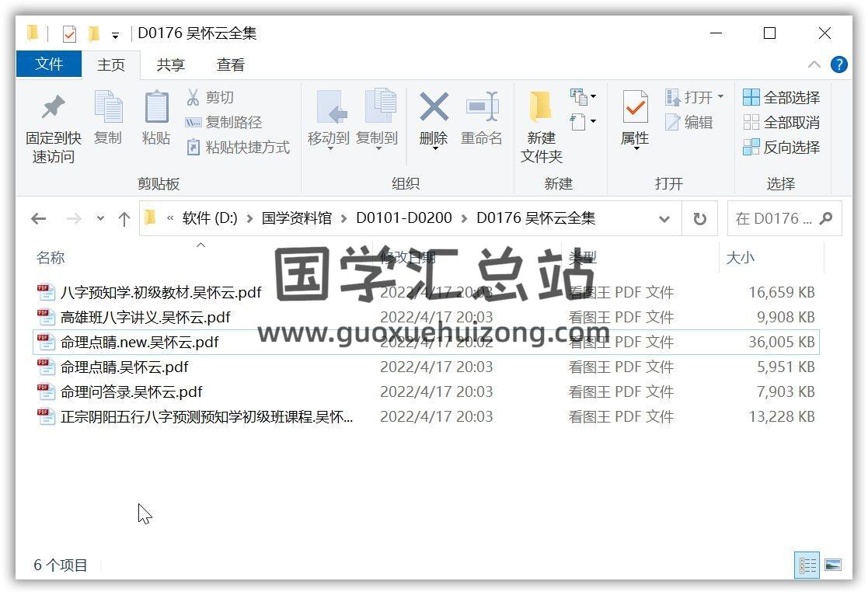Navigate up one folder level

(124, 219)
